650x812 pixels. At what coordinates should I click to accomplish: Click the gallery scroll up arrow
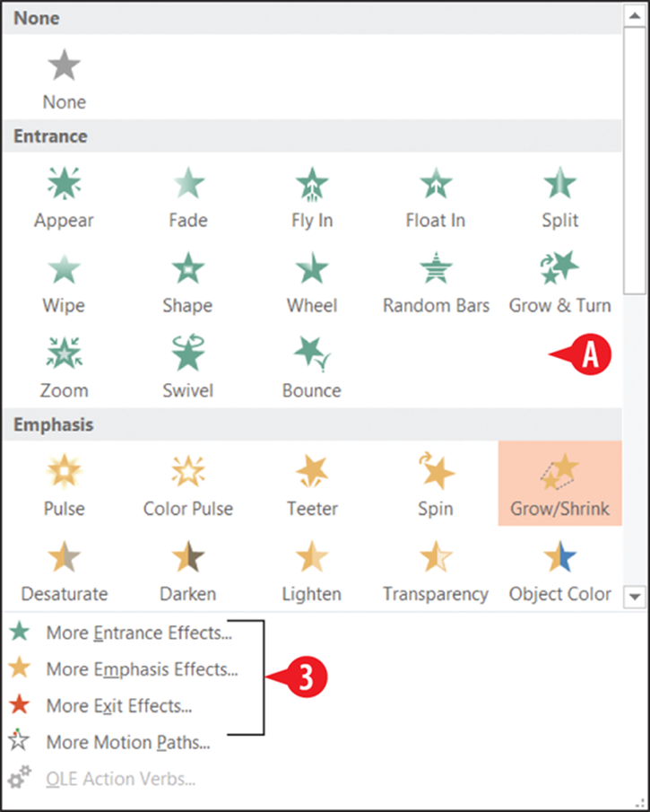(x=635, y=16)
